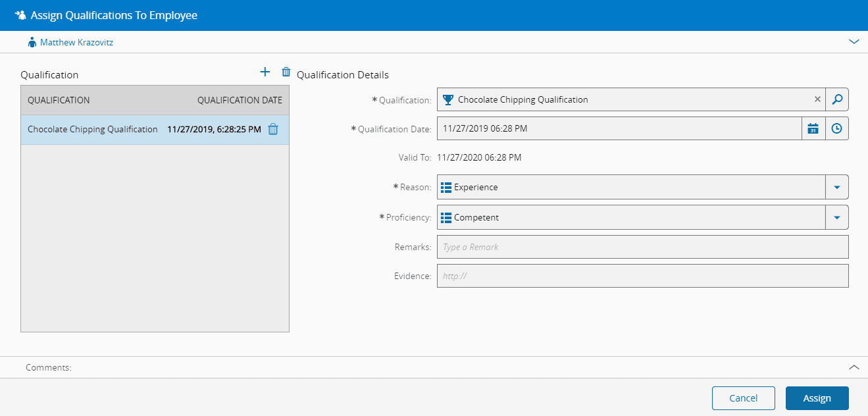The height and width of the screenshot is (416, 868).
Task: Select the Chocolate Chipping Qualification row
Action: pyautogui.click(x=92, y=130)
